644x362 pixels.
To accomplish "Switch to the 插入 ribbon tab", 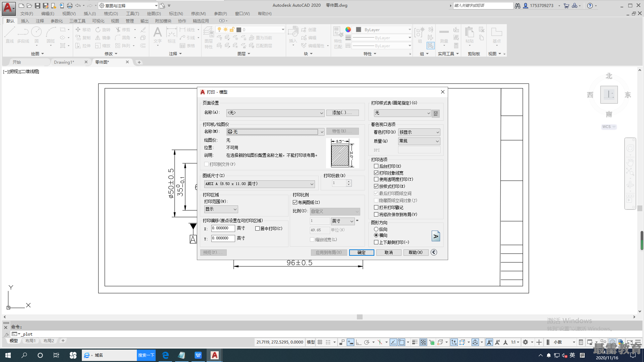I will [x=25, y=21].
